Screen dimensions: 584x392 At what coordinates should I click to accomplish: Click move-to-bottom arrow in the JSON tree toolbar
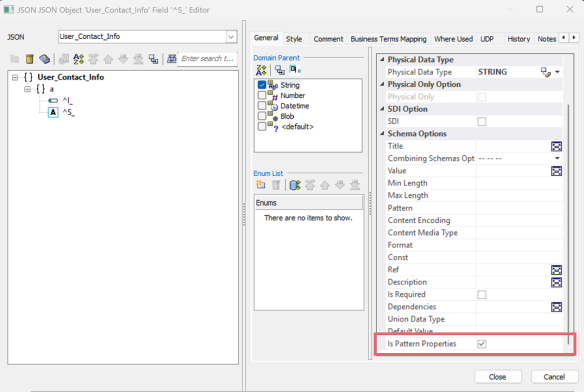[138, 59]
